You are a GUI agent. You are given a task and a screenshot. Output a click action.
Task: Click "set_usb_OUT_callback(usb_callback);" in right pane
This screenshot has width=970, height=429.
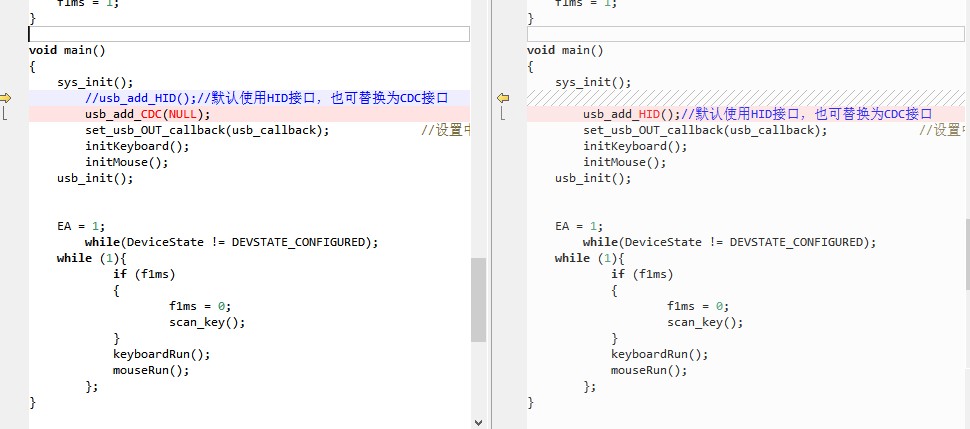[705, 130]
